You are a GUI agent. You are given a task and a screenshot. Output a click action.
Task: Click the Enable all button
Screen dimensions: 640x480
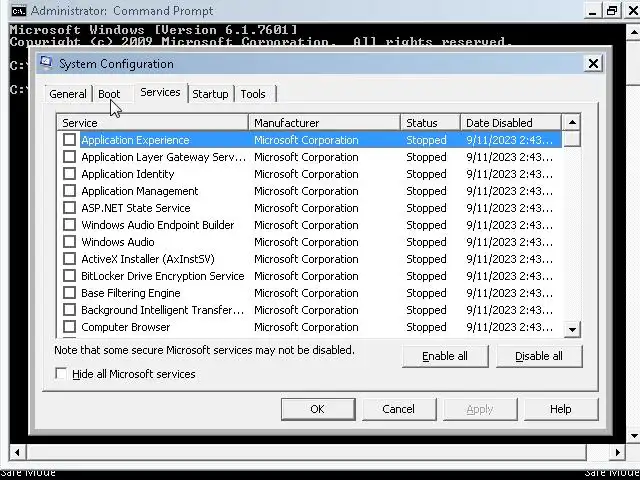click(x=445, y=356)
